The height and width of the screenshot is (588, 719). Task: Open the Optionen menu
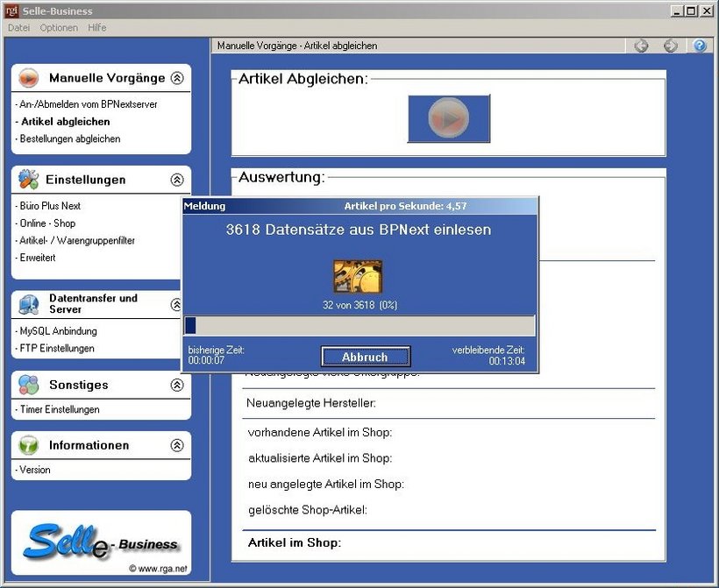pyautogui.click(x=59, y=28)
